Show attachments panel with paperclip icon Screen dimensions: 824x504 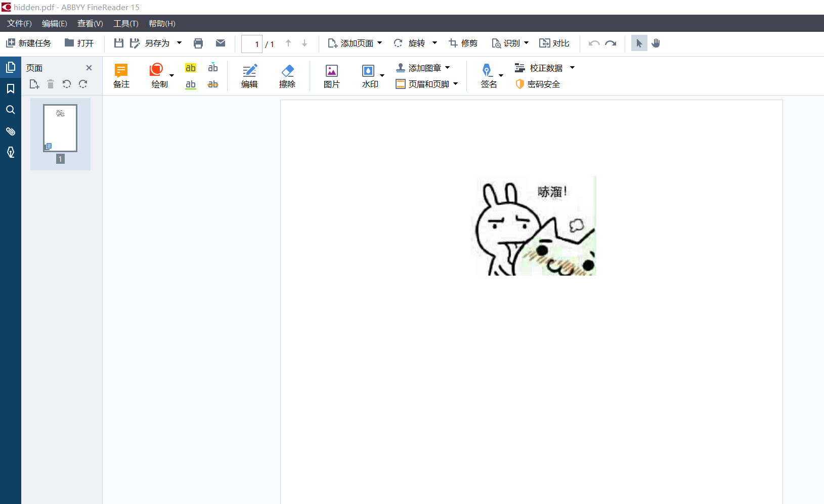[x=10, y=131]
